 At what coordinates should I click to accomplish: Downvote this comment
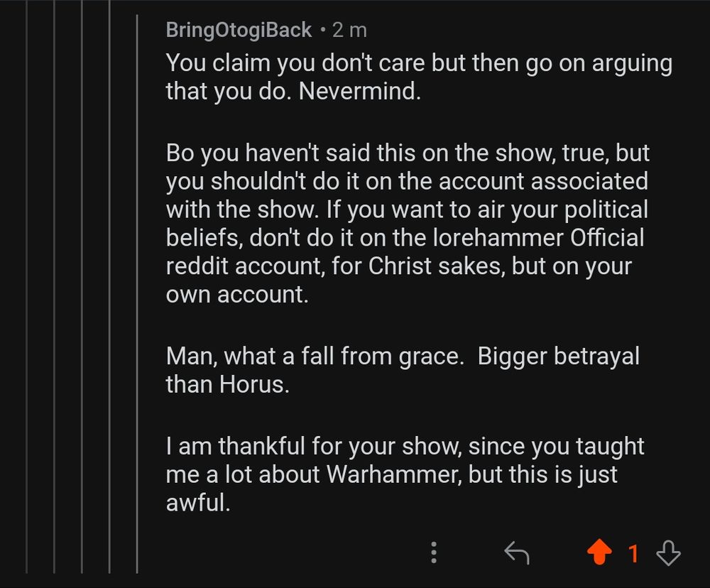click(668, 552)
